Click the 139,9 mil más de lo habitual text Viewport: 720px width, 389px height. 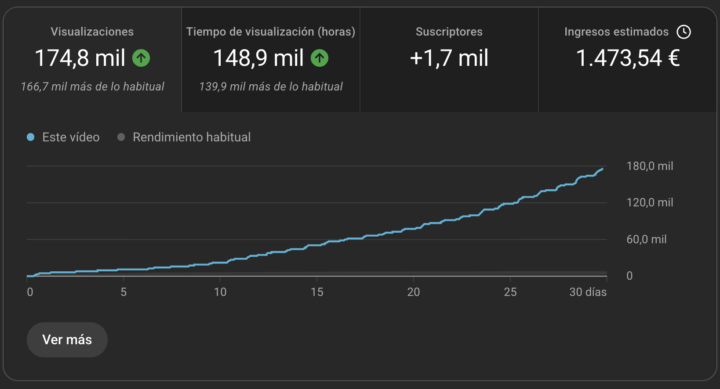click(271, 87)
